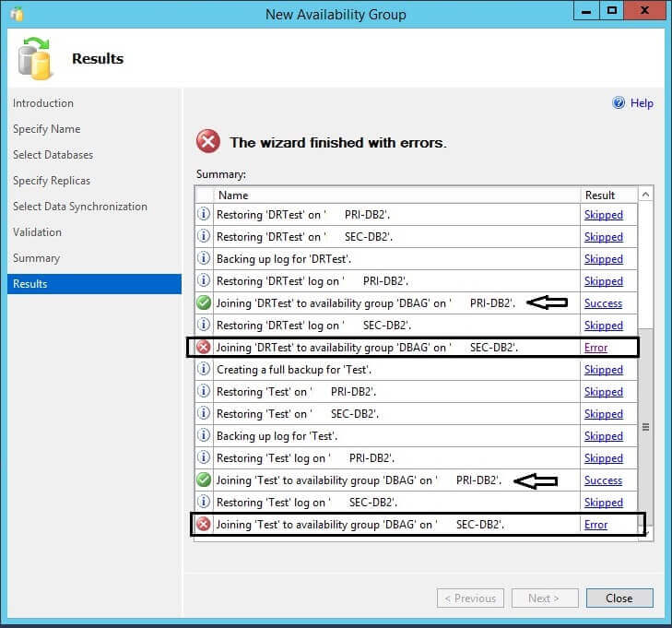This screenshot has width=672, height=628.
Task: Open the Help link
Action: 642,103
